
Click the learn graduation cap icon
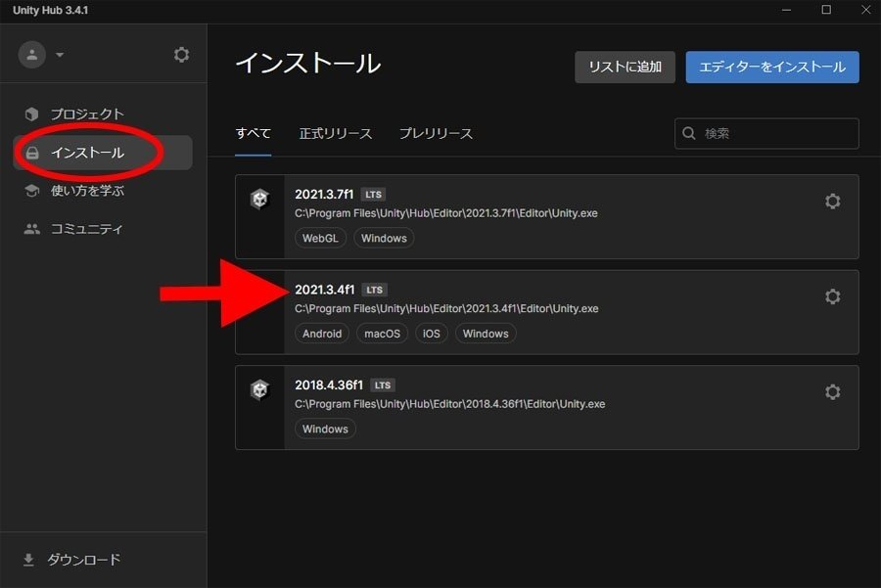31,191
